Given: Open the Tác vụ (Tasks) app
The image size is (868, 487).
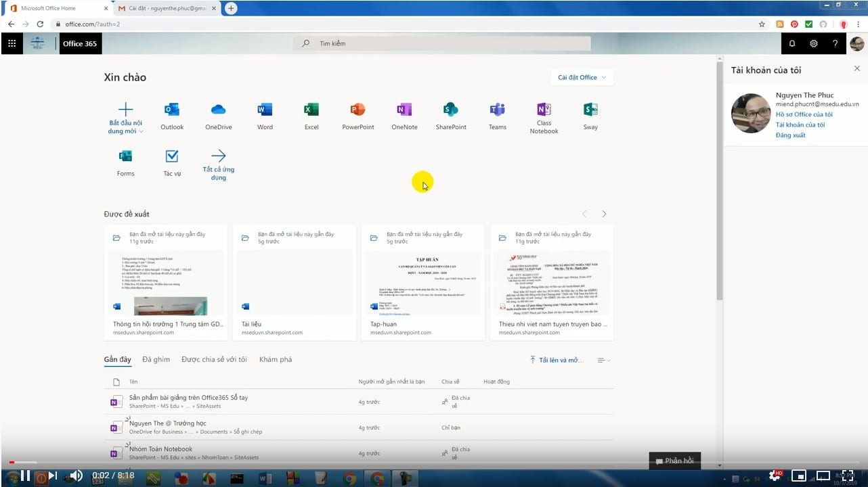Looking at the screenshot, I should click(x=172, y=163).
